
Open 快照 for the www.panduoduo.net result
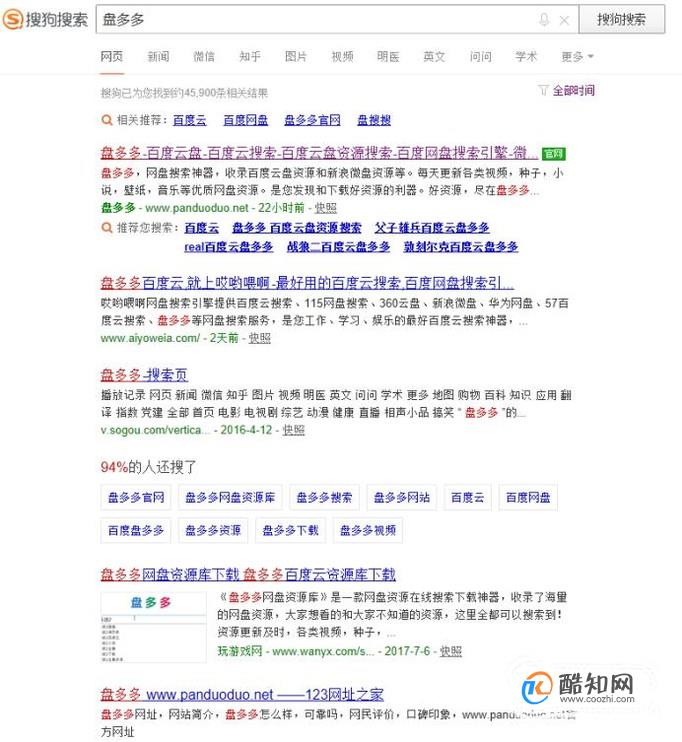(x=326, y=208)
